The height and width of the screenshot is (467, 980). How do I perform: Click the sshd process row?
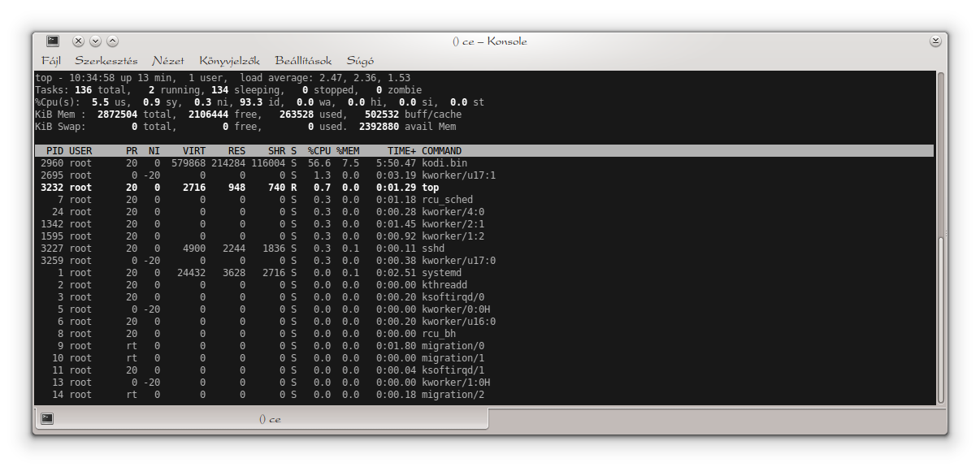pos(483,249)
